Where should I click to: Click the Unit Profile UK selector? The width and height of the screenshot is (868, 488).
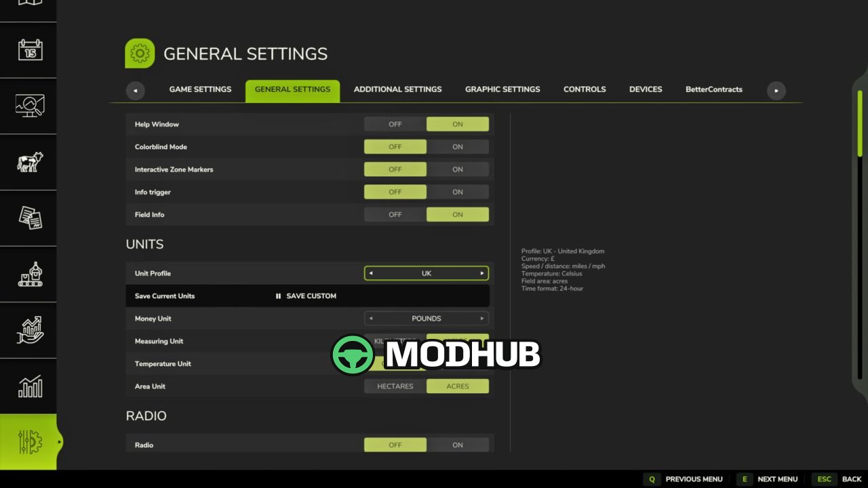pos(427,273)
